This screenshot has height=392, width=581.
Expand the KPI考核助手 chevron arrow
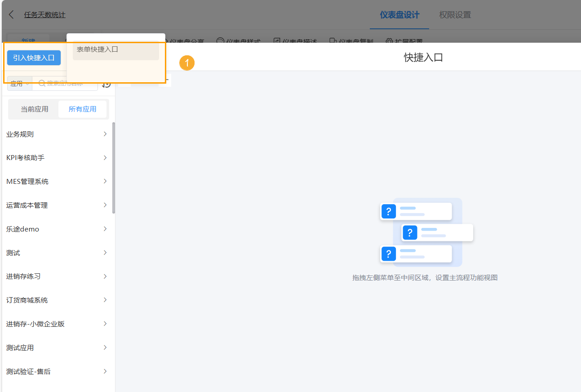pyautogui.click(x=105, y=158)
